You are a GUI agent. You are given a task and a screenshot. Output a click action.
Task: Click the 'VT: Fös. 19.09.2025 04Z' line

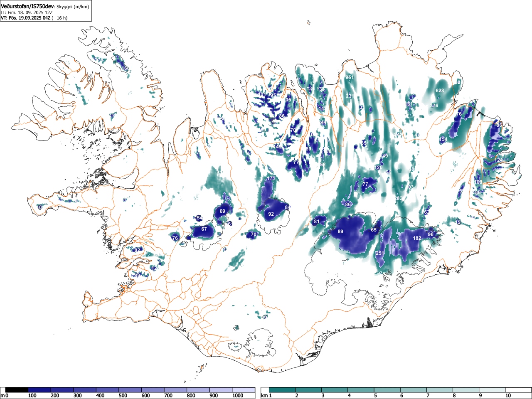(x=25, y=18)
